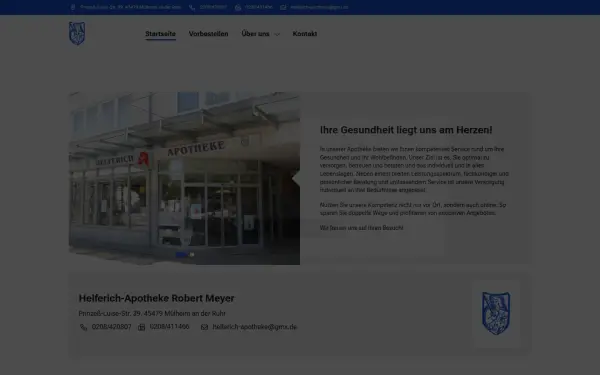Select the first blue slider dot

click(182, 254)
